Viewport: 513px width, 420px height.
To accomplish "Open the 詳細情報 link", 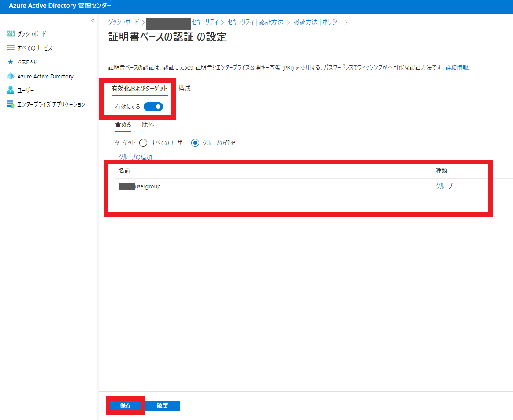I will point(457,68).
